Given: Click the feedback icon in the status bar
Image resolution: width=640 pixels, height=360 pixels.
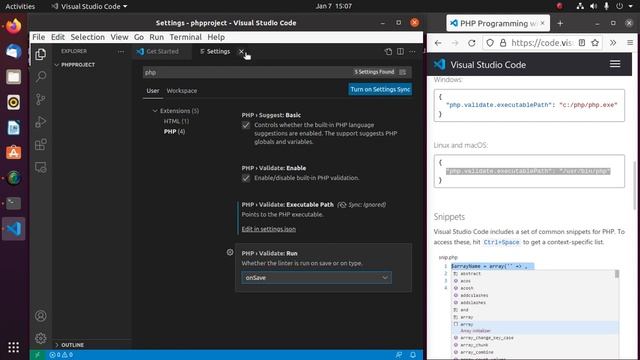Looking at the screenshot, I should tap(399, 355).
